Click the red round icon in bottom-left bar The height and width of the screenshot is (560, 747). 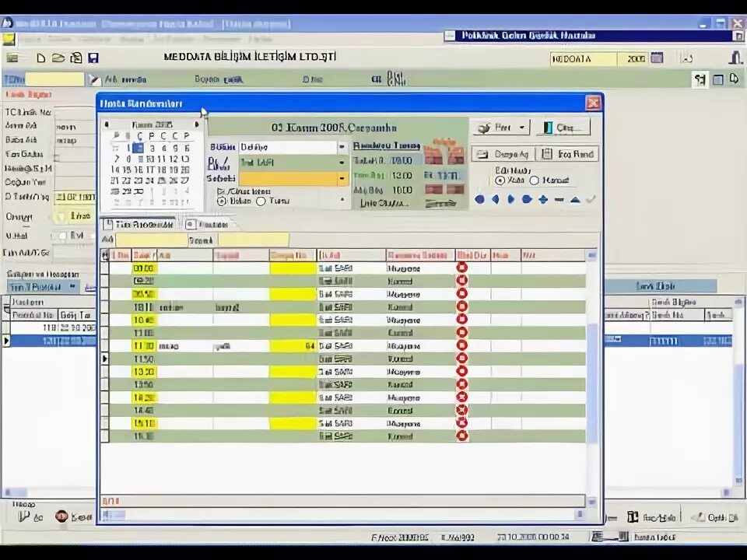[61, 516]
